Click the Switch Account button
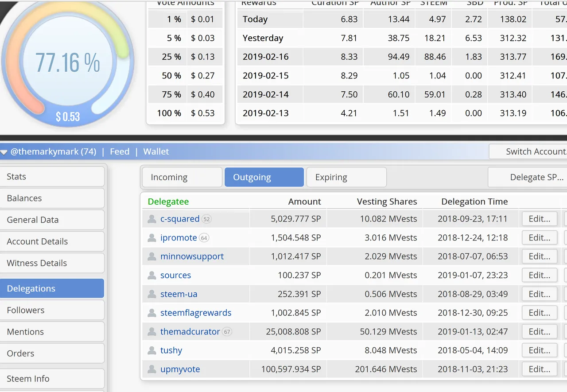This screenshot has width=567, height=392. pyautogui.click(x=528, y=151)
